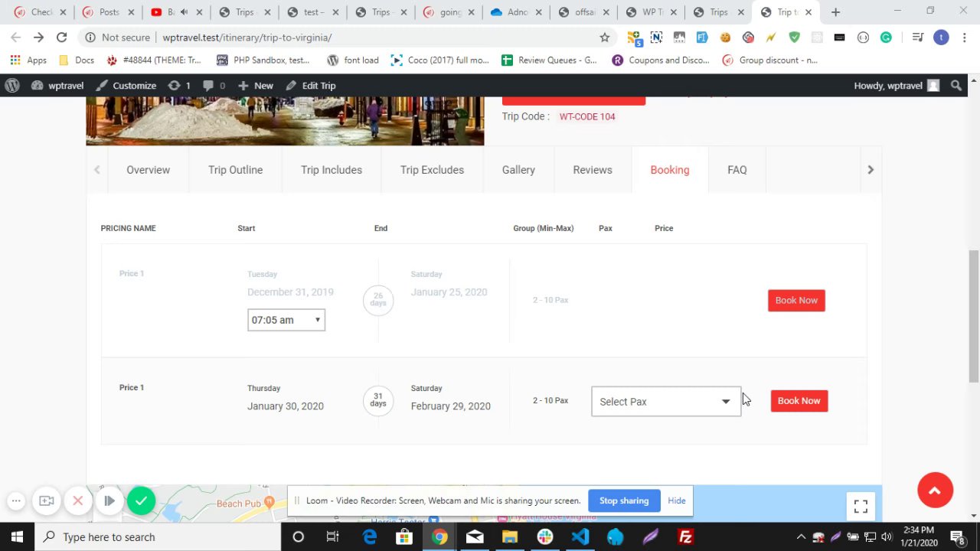This screenshot has height=551, width=980.
Task: Switch to the Gallery tab
Action: 518,170
